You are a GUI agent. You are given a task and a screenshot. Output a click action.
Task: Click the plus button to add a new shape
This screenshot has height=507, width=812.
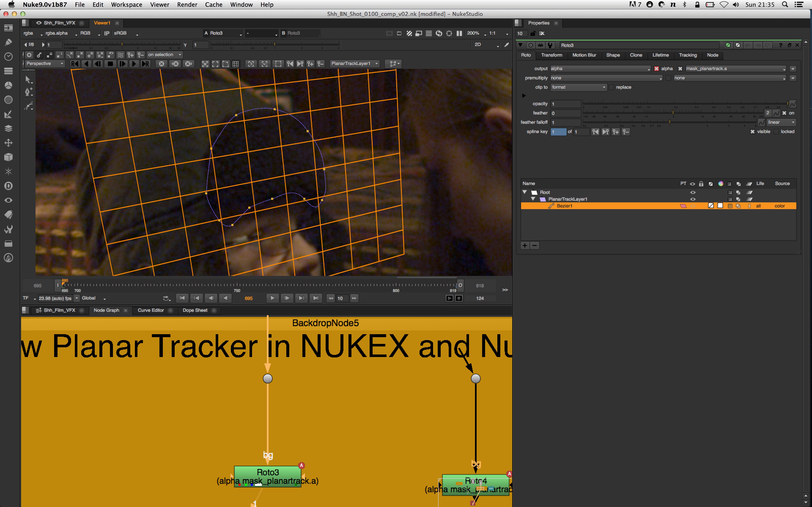click(524, 245)
